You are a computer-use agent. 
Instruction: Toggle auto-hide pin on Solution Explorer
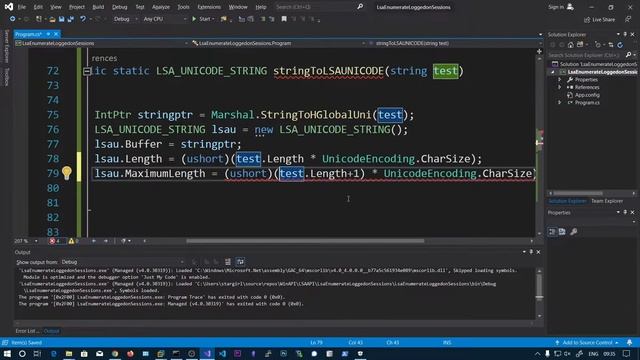(x=625, y=34)
